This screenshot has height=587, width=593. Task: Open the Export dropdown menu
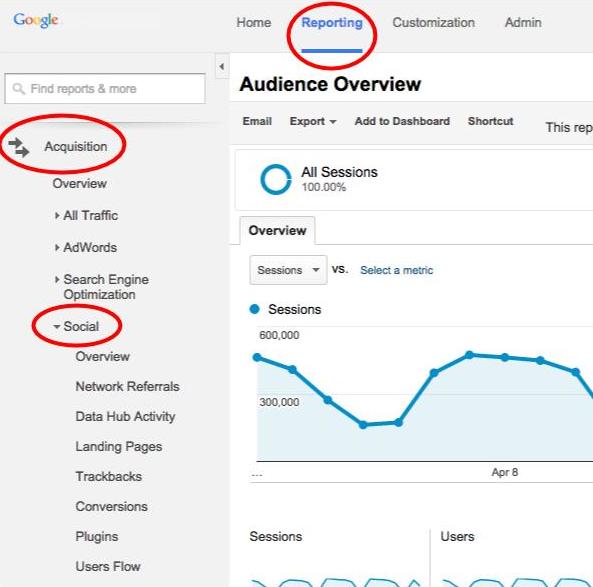coord(313,121)
